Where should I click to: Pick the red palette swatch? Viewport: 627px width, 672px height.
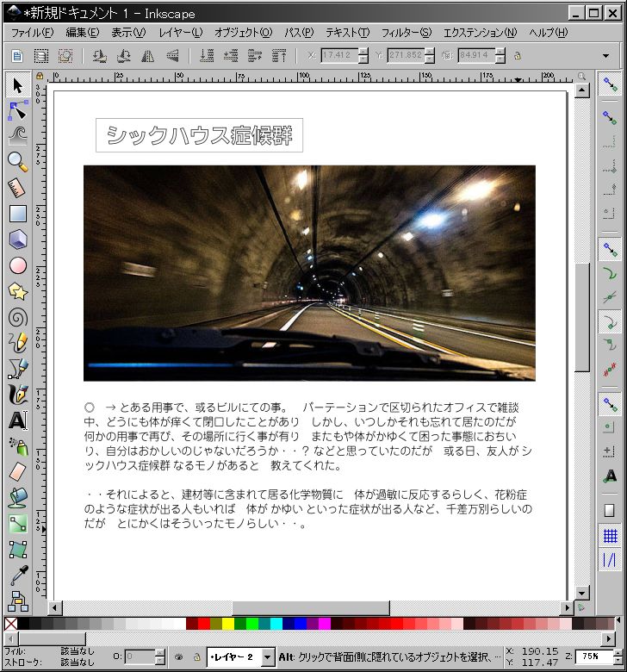204,624
